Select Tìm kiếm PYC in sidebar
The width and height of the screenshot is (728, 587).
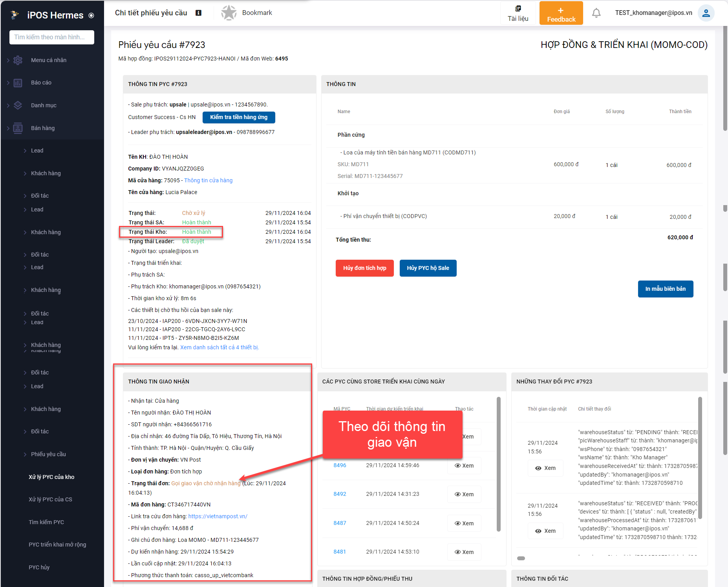click(x=46, y=522)
